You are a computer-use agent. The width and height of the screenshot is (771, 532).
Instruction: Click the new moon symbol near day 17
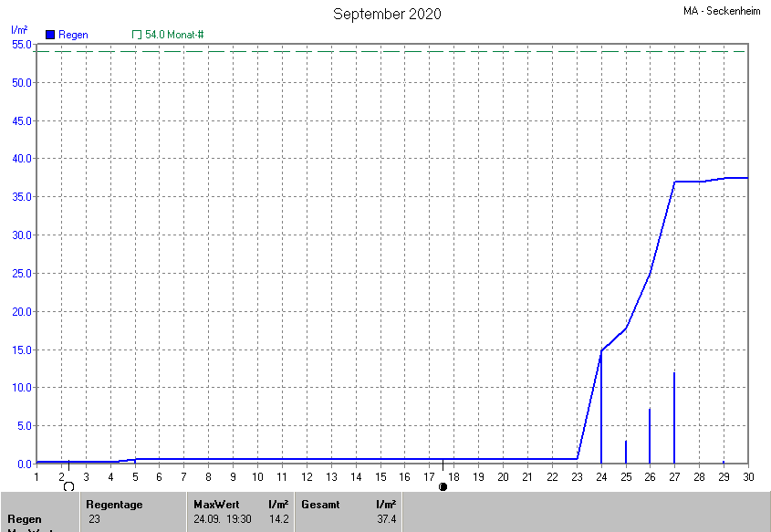coord(443,486)
